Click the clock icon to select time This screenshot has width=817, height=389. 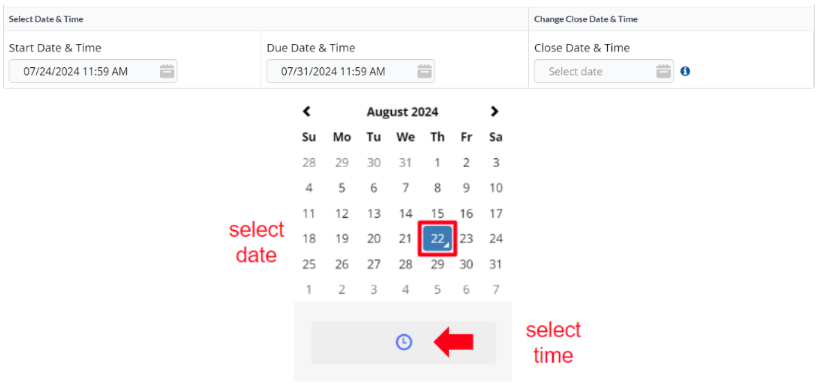tap(404, 342)
